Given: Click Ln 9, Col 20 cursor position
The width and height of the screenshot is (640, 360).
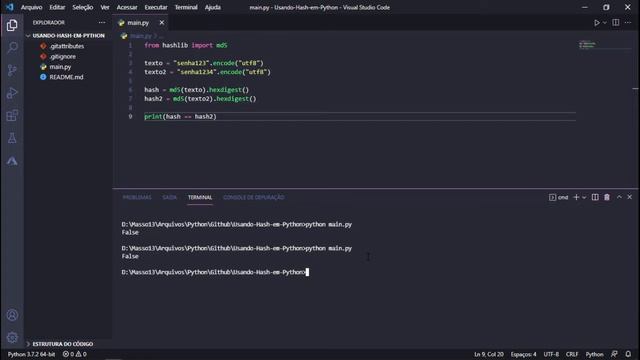Looking at the screenshot, I should point(489,354).
